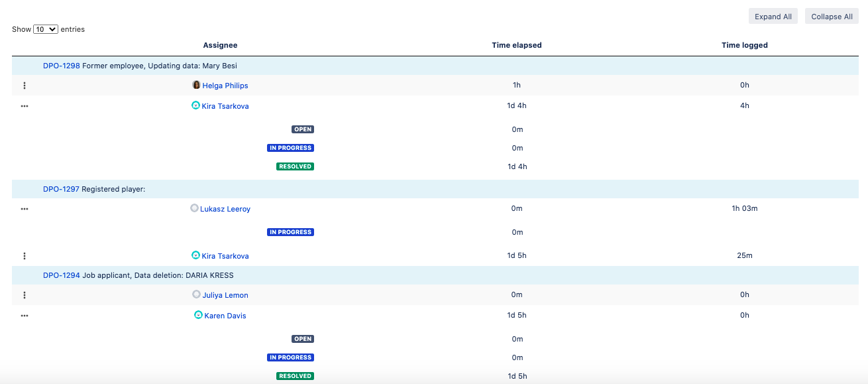Open Kira Tsarkova link with 25m logged
The image size is (868, 384).
coord(225,256)
